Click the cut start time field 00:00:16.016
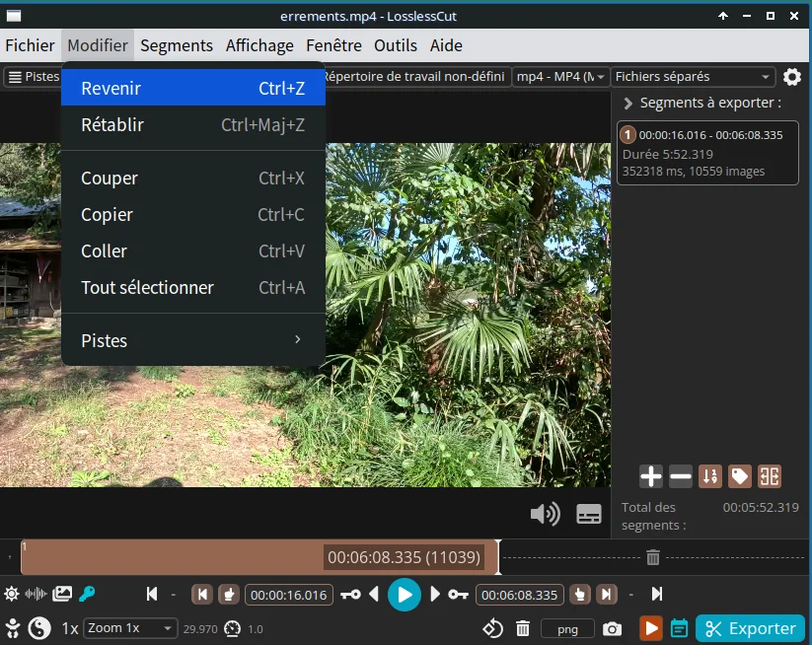This screenshot has height=645, width=812. 287,595
